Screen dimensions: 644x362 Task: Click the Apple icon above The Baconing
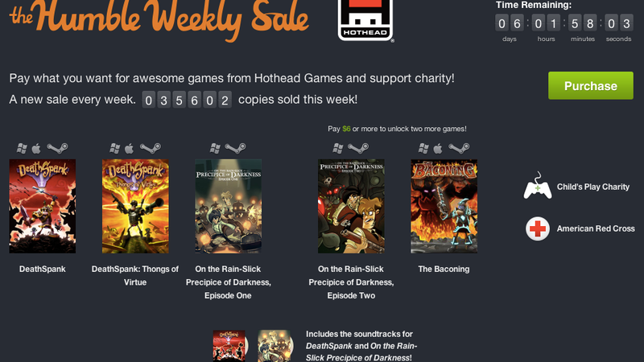coord(438,149)
